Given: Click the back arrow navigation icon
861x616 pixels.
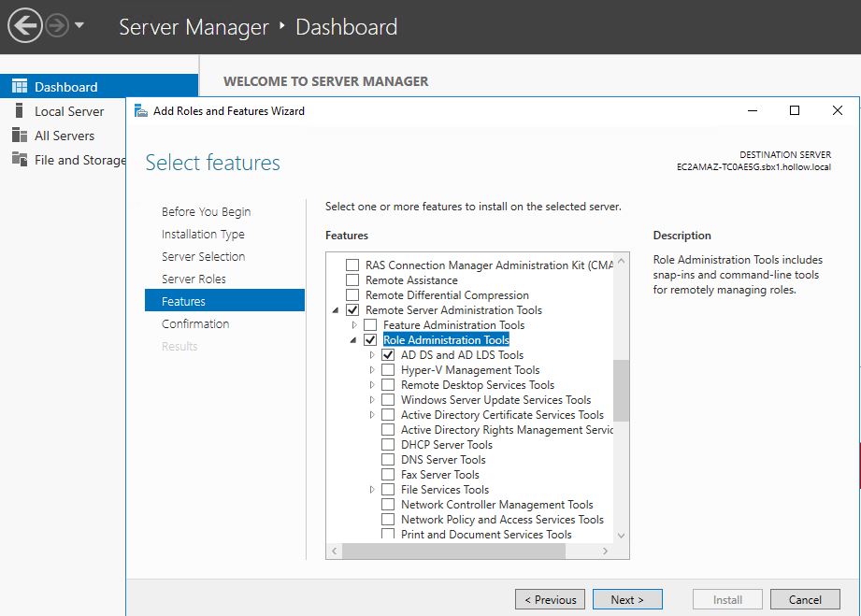Looking at the screenshot, I should click(24, 26).
